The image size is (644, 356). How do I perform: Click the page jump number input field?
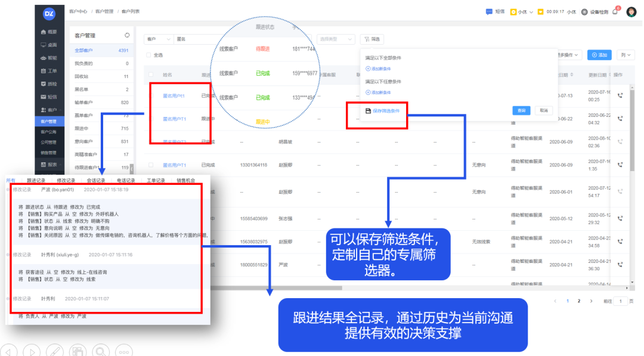click(x=621, y=301)
